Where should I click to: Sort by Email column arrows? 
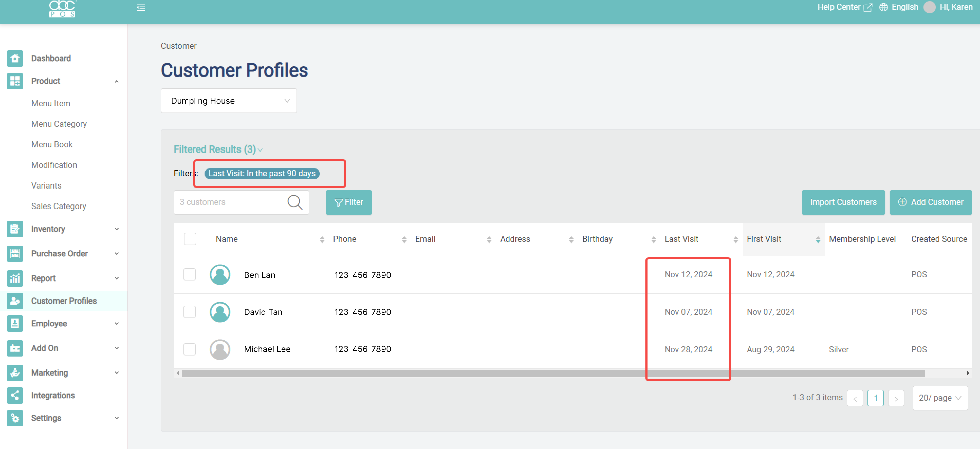tap(489, 240)
